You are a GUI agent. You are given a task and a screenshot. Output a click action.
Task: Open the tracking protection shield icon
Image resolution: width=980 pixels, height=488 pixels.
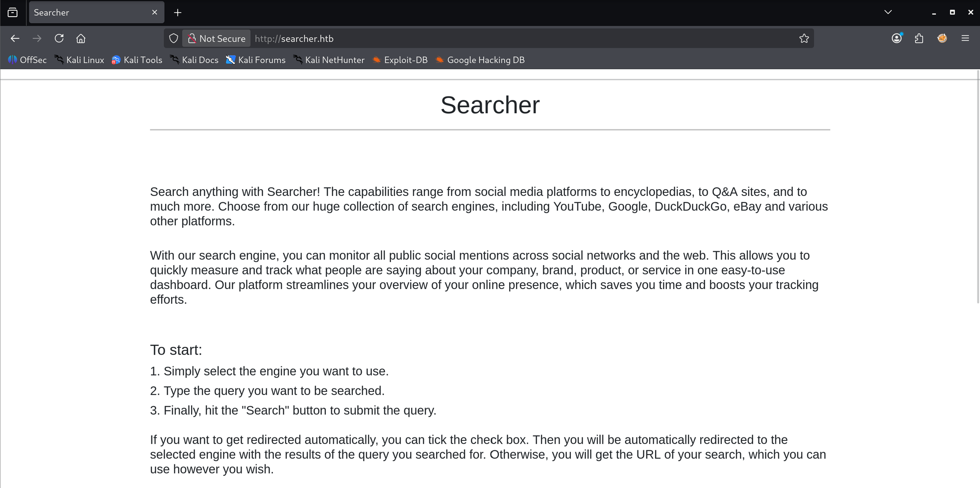173,38
